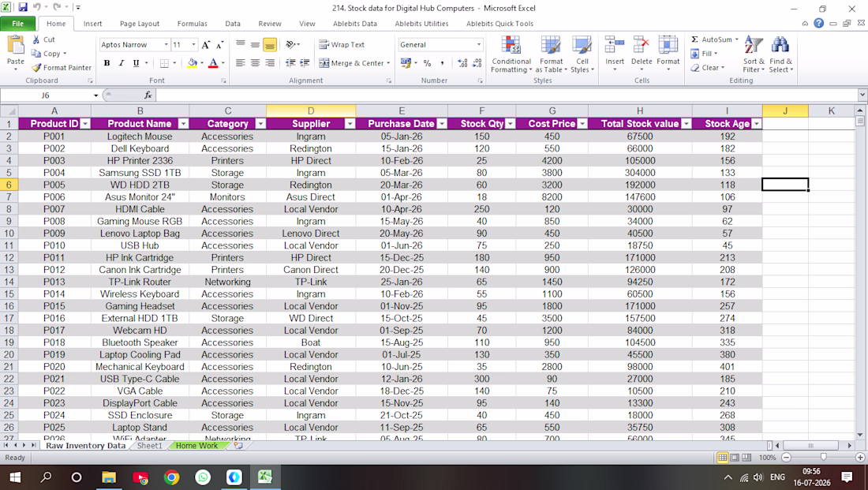Image resolution: width=868 pixels, height=490 pixels.
Task: Apply the red Font Color
Action: pos(213,63)
